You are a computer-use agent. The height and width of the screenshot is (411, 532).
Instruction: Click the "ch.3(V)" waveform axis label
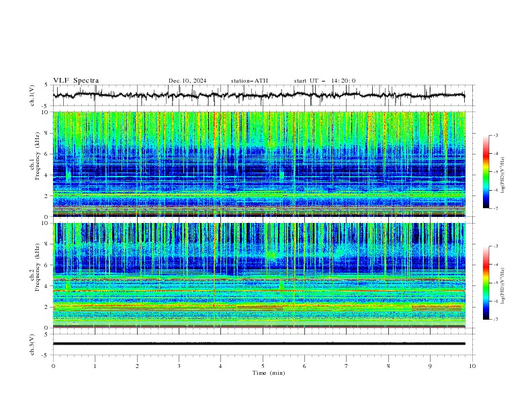click(32, 345)
